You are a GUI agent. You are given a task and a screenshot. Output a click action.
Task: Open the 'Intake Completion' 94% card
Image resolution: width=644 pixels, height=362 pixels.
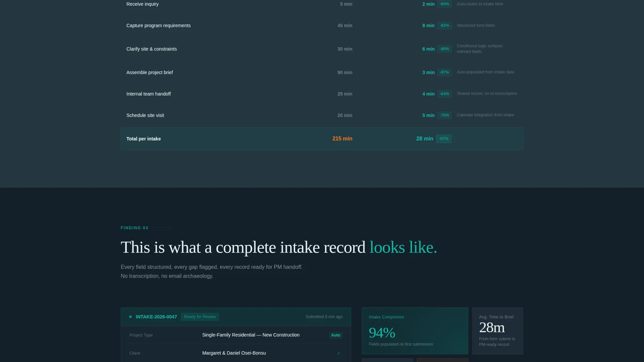(x=415, y=331)
